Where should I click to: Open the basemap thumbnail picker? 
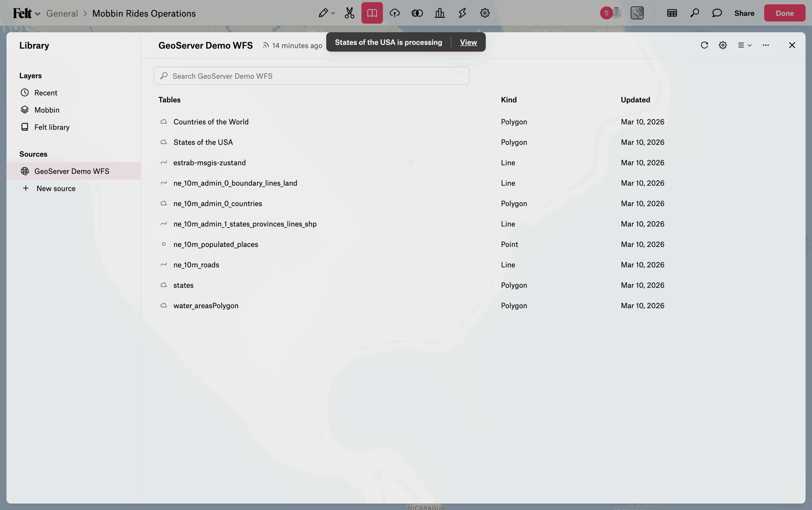coord(637,13)
